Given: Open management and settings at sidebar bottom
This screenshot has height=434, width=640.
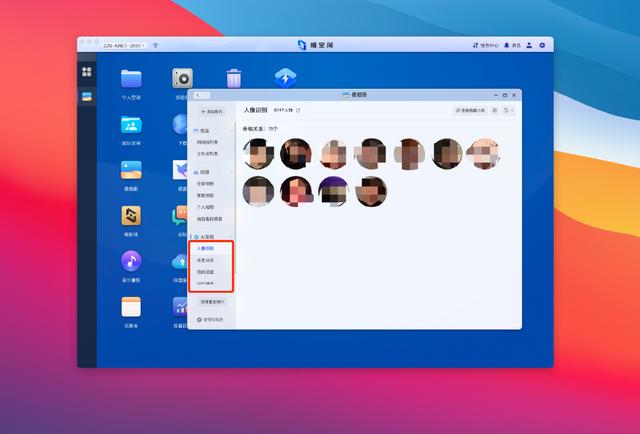Looking at the screenshot, I should pyautogui.click(x=210, y=319).
